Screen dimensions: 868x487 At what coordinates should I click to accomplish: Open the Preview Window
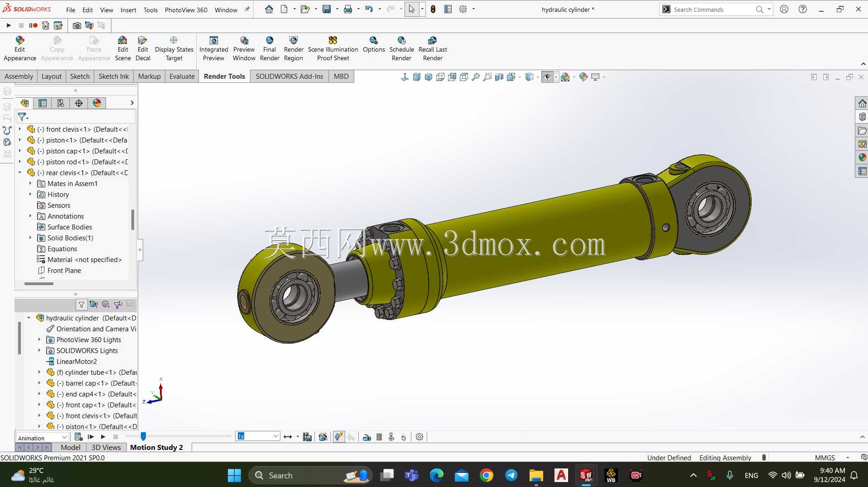(244, 48)
